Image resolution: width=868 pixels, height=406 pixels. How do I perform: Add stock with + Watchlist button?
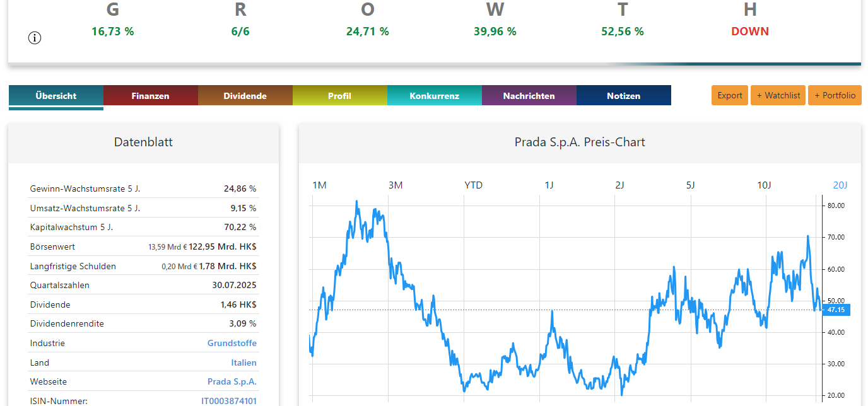(778, 95)
